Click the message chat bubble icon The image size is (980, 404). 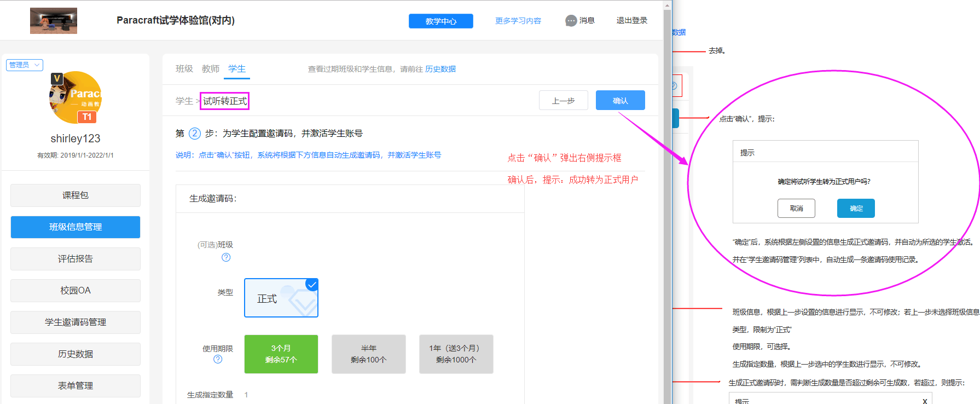[x=571, y=21]
